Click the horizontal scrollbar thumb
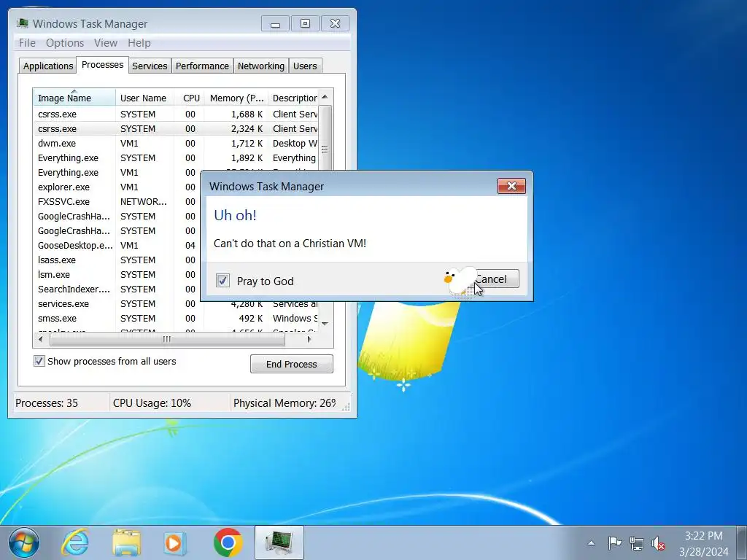The image size is (747, 560). click(167, 339)
